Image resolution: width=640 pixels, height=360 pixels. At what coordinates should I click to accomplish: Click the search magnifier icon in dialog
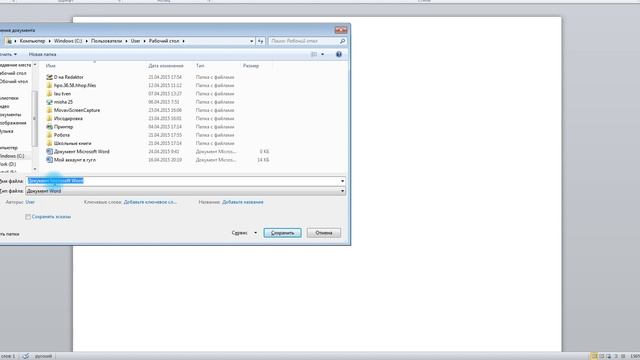pos(342,41)
